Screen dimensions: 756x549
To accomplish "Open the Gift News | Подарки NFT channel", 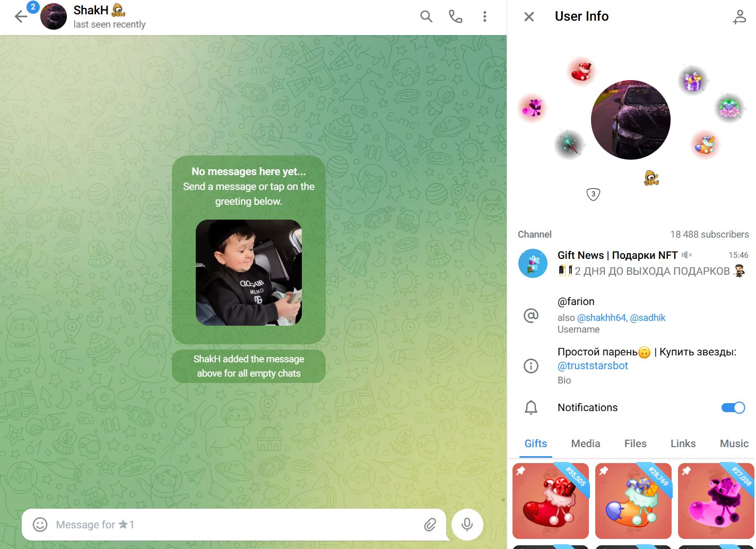I will coord(631,263).
